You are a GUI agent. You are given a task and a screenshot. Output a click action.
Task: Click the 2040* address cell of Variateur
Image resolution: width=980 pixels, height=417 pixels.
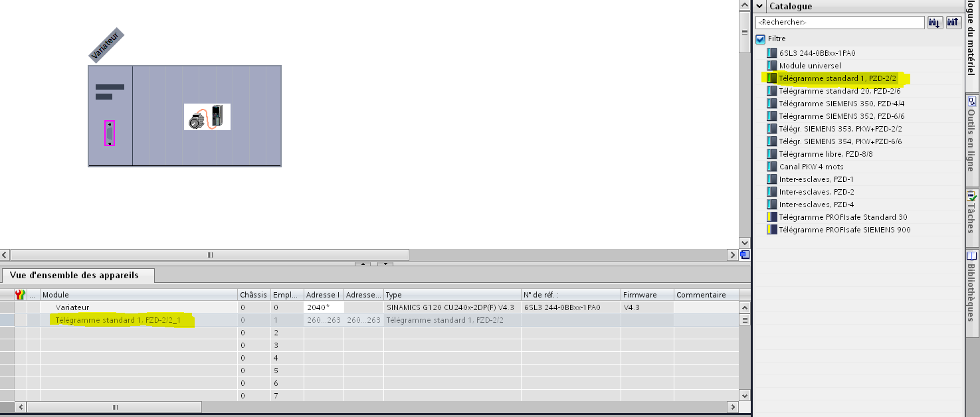pyautogui.click(x=324, y=307)
